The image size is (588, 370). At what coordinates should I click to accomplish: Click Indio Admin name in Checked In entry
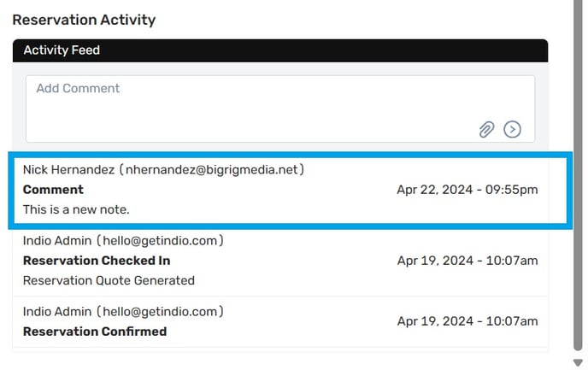(x=57, y=241)
